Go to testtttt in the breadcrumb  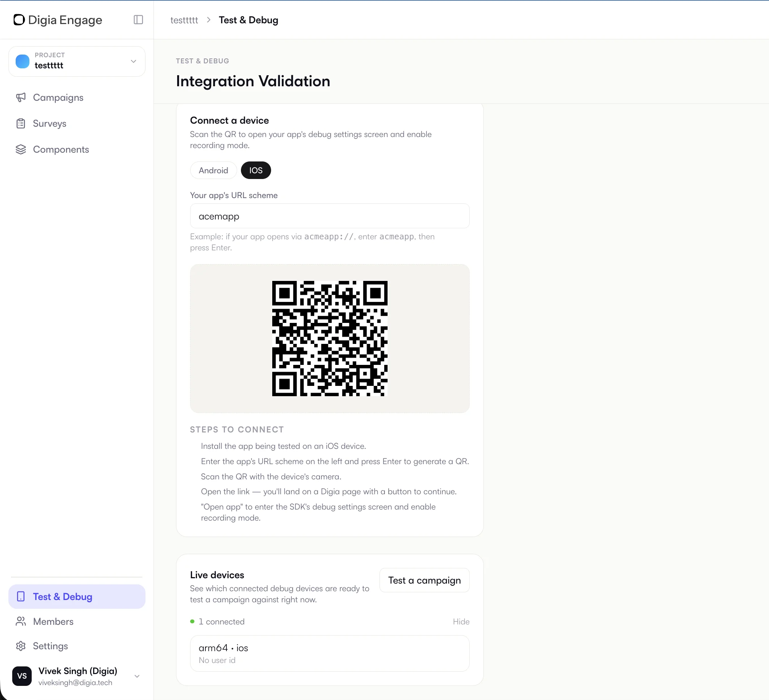click(184, 20)
